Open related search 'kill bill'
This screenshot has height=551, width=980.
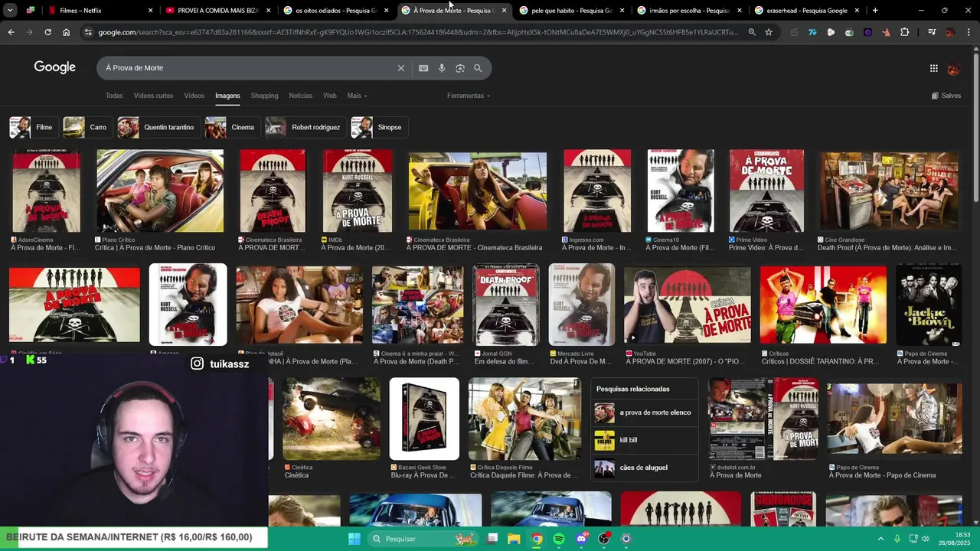[645, 440]
